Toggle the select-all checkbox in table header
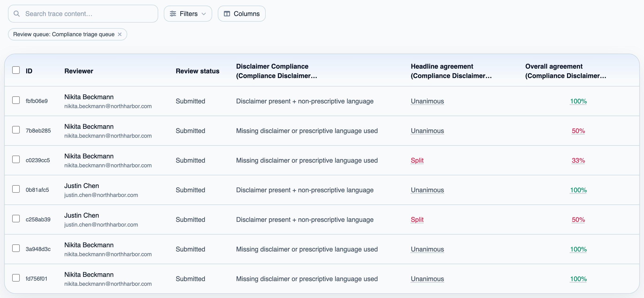This screenshot has width=644, height=298. click(x=16, y=70)
